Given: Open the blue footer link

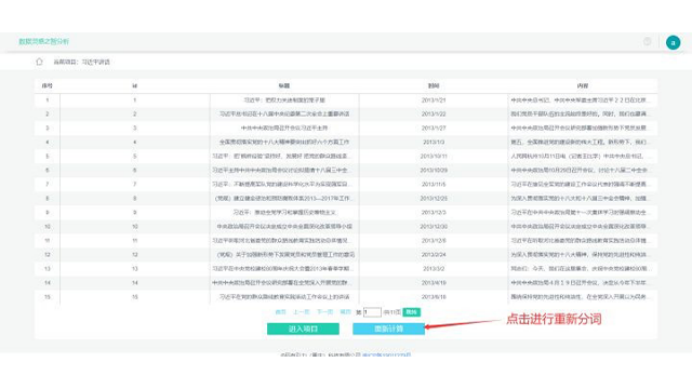Looking at the screenshot, I should [387, 355].
